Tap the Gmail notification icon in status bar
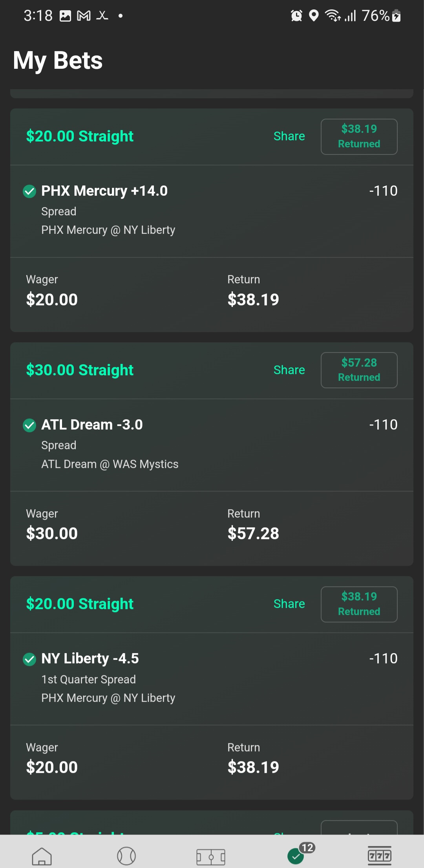The width and height of the screenshot is (424, 868). (84, 16)
